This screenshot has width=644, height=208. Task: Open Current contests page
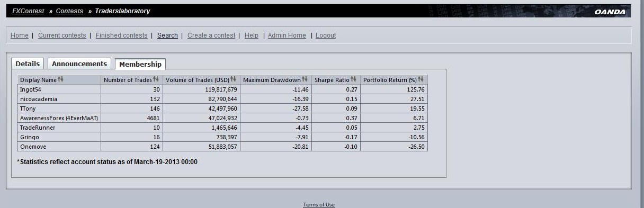click(x=62, y=35)
